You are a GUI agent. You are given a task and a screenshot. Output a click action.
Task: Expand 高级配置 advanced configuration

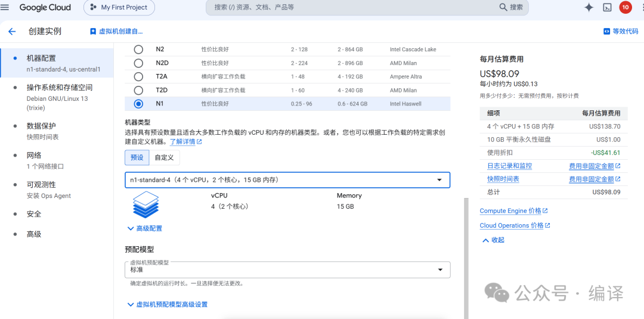coord(145,228)
